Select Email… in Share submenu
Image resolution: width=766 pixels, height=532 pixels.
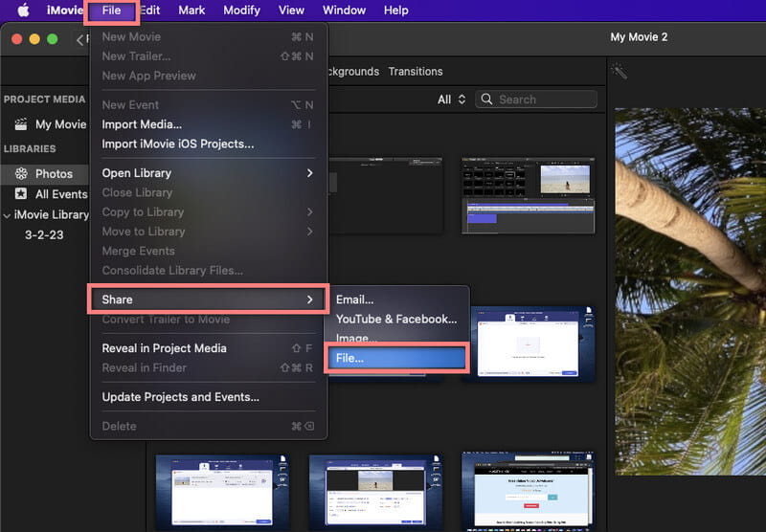tap(396, 299)
